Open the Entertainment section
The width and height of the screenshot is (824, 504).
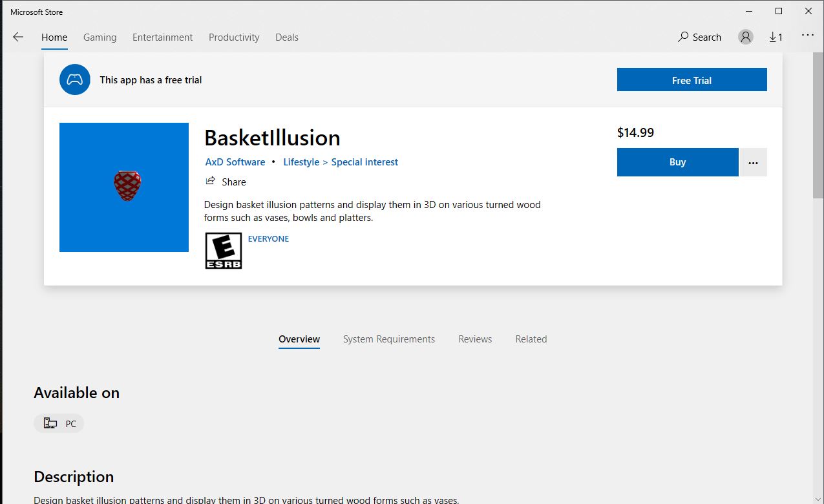coord(162,37)
